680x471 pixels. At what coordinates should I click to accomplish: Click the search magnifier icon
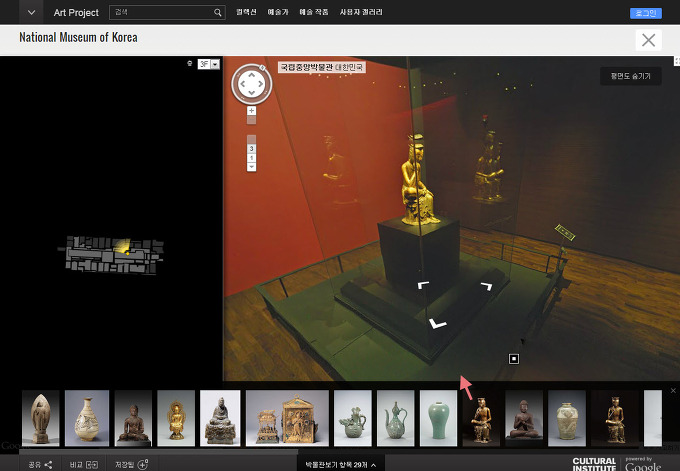click(218, 13)
